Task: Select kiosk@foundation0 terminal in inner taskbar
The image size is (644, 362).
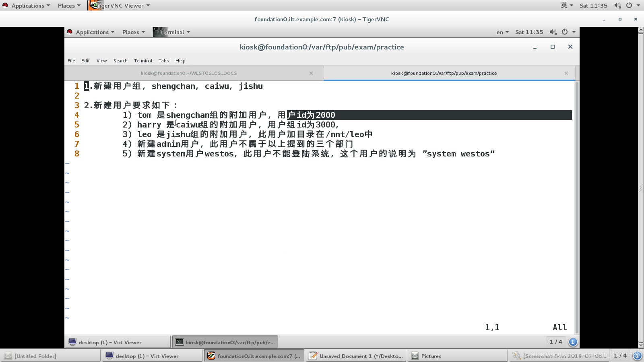Action: pos(225,342)
